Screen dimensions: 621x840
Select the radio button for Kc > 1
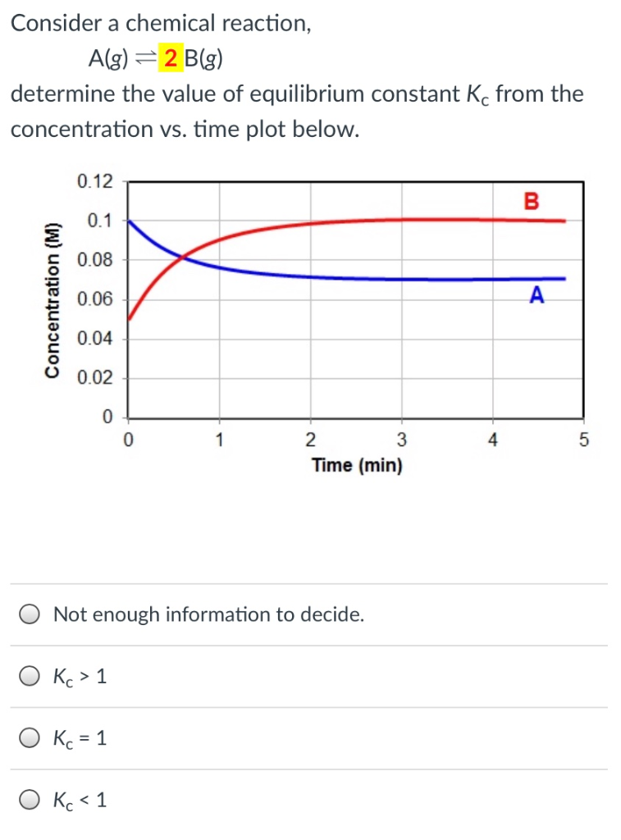point(28,675)
